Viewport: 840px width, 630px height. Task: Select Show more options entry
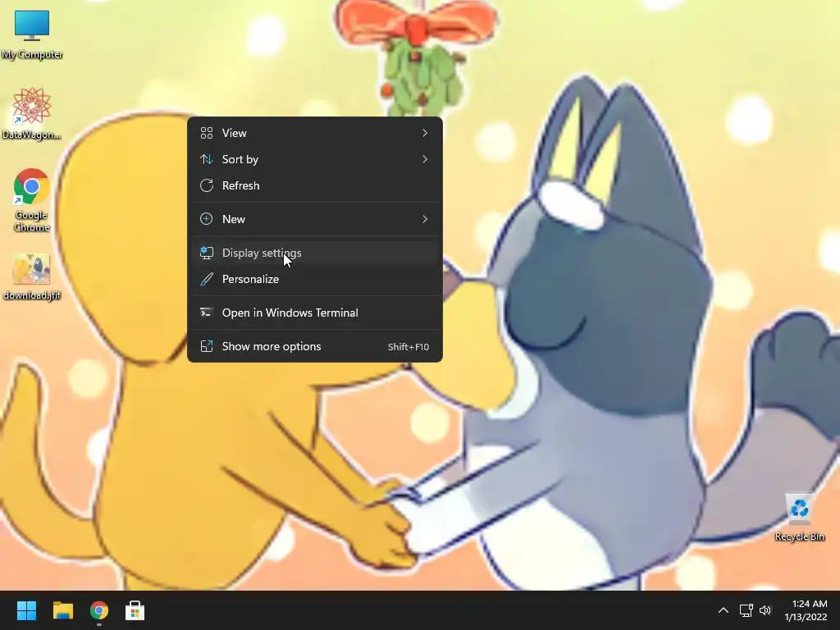314,347
